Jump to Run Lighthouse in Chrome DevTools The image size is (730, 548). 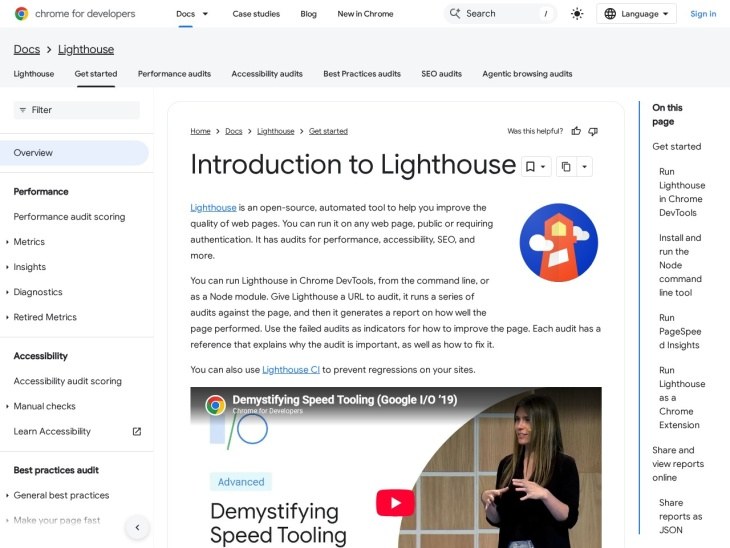coord(682,192)
